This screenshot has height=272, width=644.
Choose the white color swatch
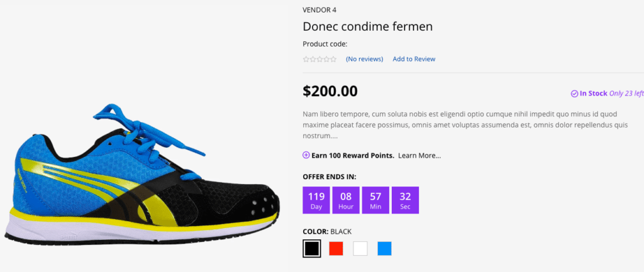[x=360, y=249]
